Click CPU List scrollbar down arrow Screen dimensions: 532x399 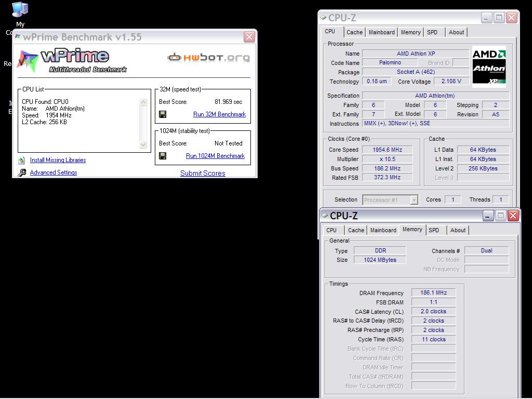(x=143, y=144)
